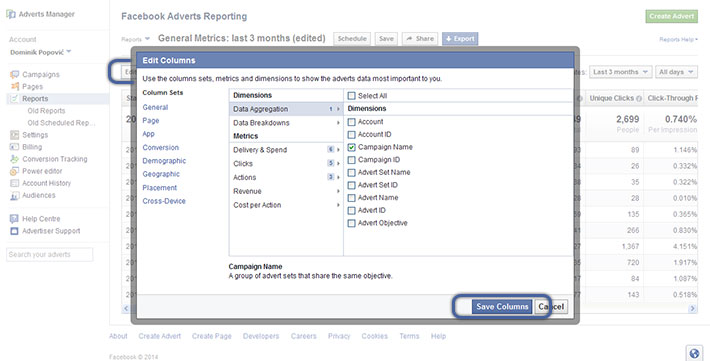Screen dimensions: 710x361
Task: Check the Advert ID checkbox
Action: click(x=351, y=211)
